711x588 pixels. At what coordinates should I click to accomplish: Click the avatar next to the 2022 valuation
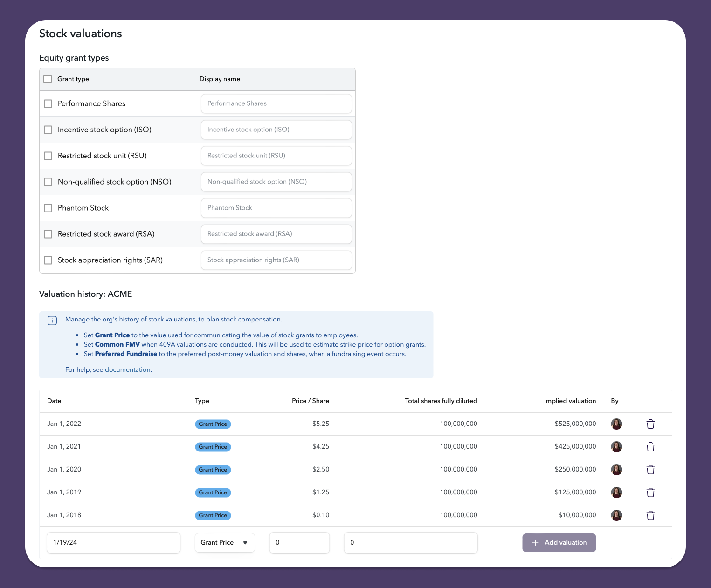tap(616, 424)
